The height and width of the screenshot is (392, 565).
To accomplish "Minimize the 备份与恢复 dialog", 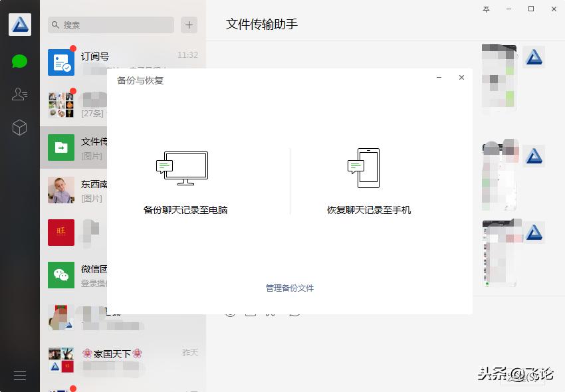I will [x=439, y=78].
